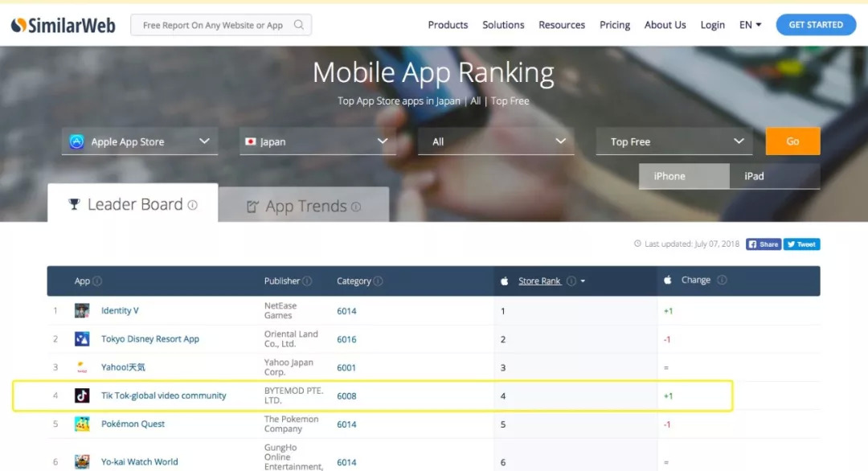
Task: Click the website or app search field
Action: point(212,25)
